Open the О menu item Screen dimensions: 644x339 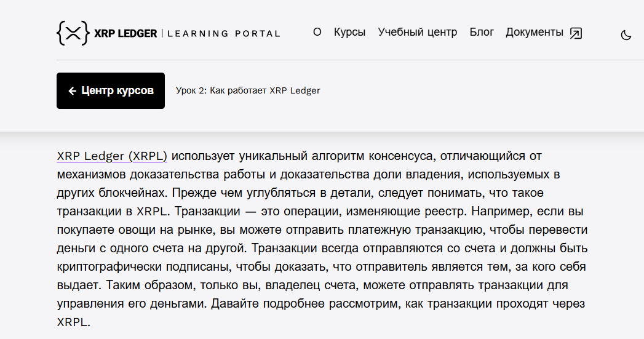[317, 32]
